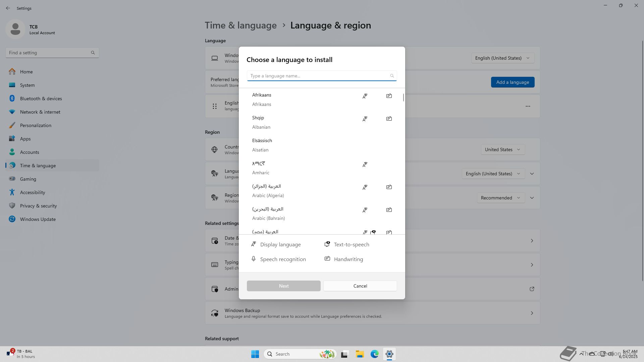The image size is (644, 362).
Task: Open Privacy & security settings section
Action: tap(38, 206)
